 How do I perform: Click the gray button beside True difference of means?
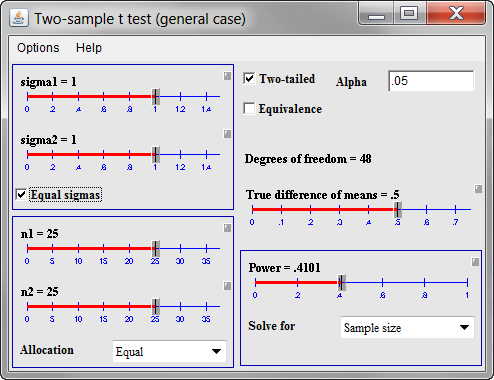[x=478, y=189]
